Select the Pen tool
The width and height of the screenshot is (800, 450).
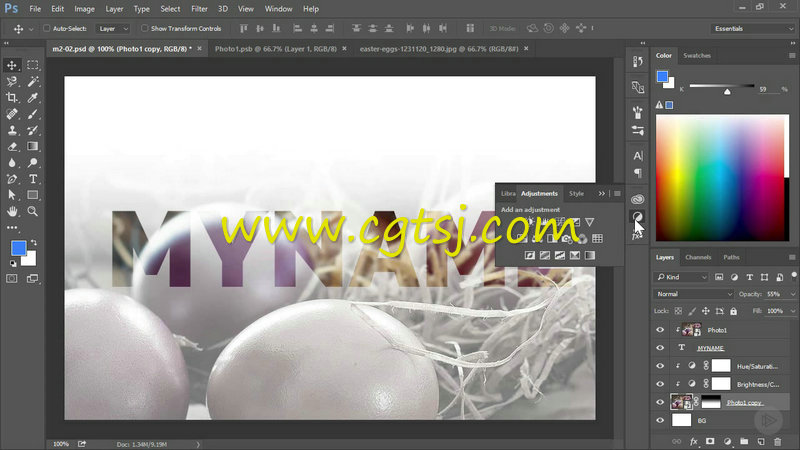point(12,179)
